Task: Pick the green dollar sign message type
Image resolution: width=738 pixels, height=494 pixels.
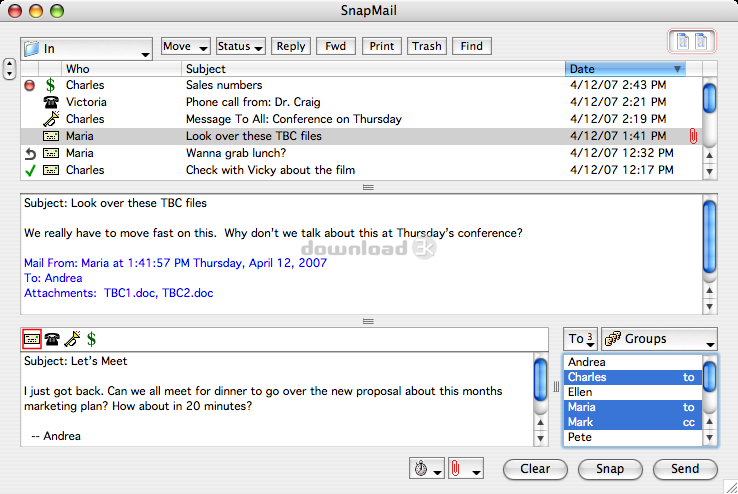Action: pos(91,339)
